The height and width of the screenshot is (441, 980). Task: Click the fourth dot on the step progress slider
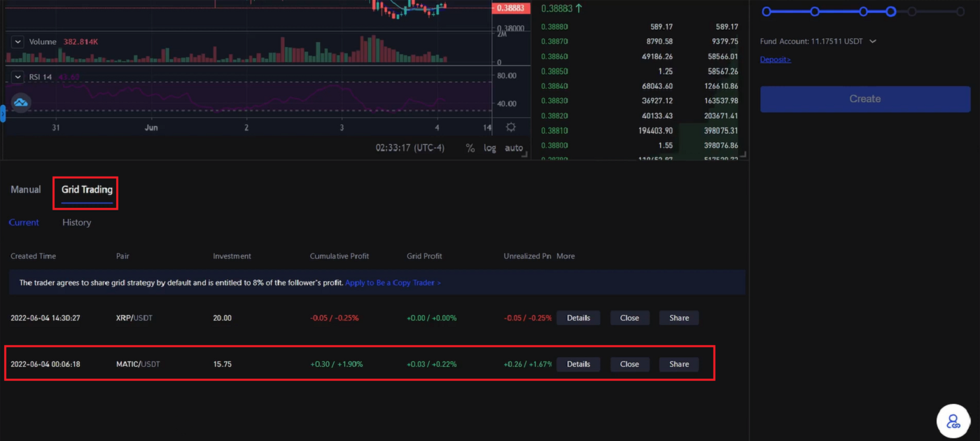(890, 11)
